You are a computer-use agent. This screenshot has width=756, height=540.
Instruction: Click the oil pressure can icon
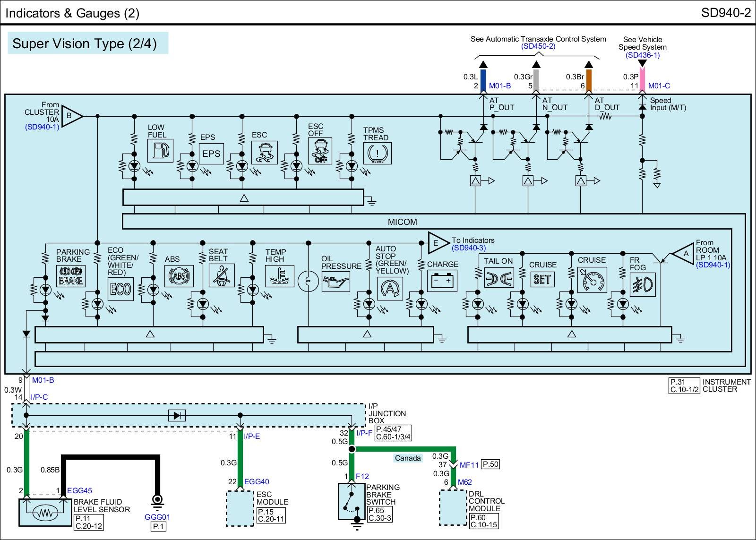coord(335,282)
